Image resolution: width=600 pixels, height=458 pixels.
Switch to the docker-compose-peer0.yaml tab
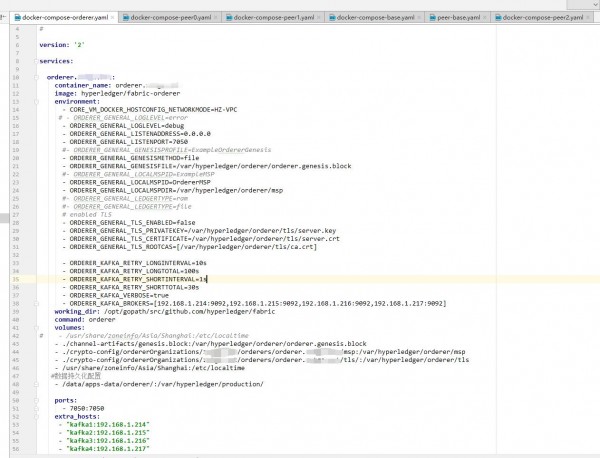(171, 18)
